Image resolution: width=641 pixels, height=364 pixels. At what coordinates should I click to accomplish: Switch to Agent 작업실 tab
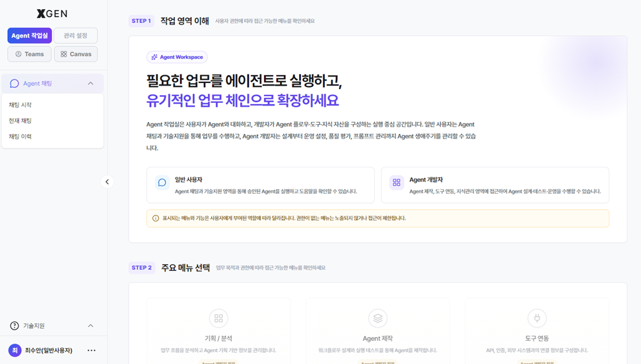[30, 36]
